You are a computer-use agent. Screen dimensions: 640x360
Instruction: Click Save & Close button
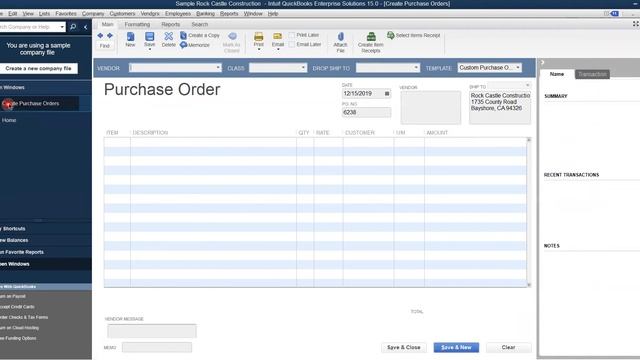click(x=404, y=347)
